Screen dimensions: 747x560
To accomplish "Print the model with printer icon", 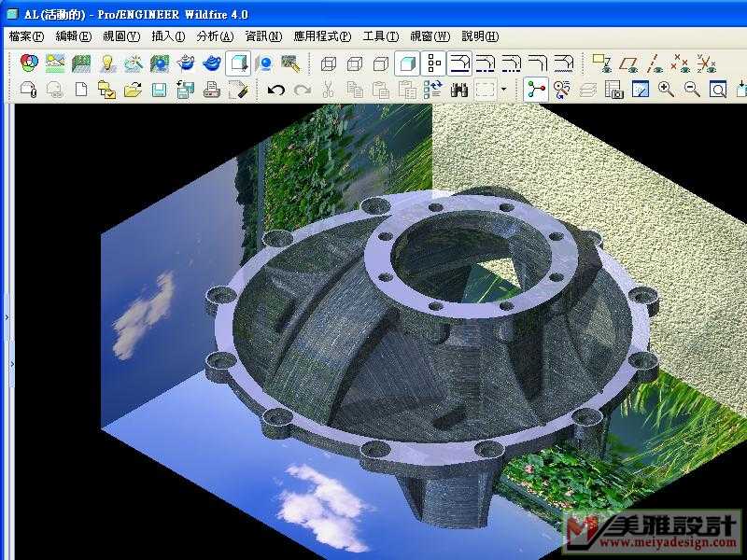I will (x=212, y=90).
